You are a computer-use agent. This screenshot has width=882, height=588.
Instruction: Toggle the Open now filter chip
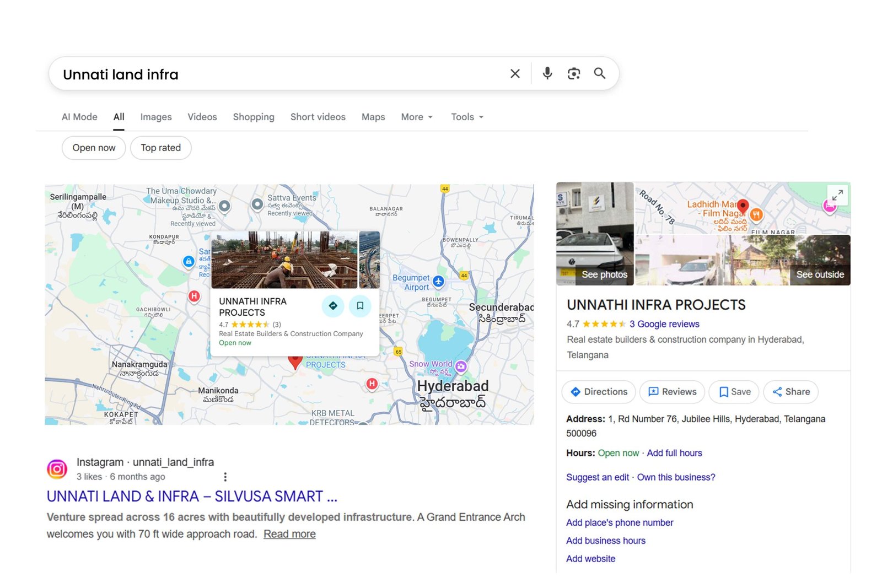pos(93,148)
